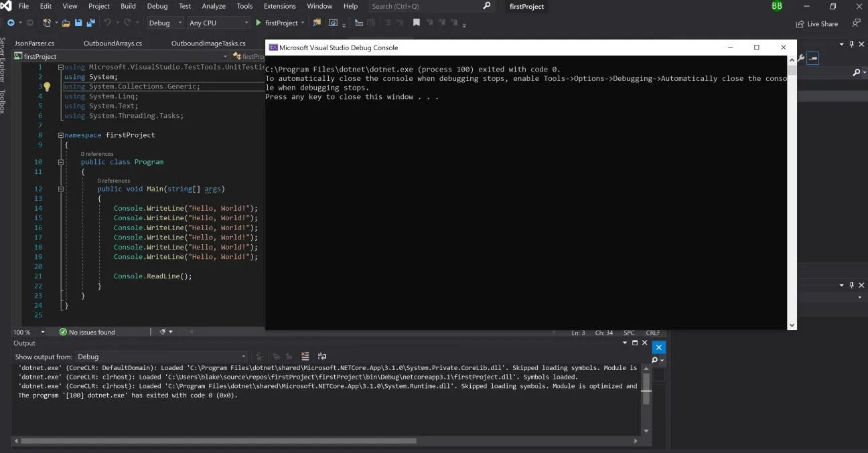Open the Any CPU platform dropdown
Screen dimensions: 868x453
coord(218,23)
